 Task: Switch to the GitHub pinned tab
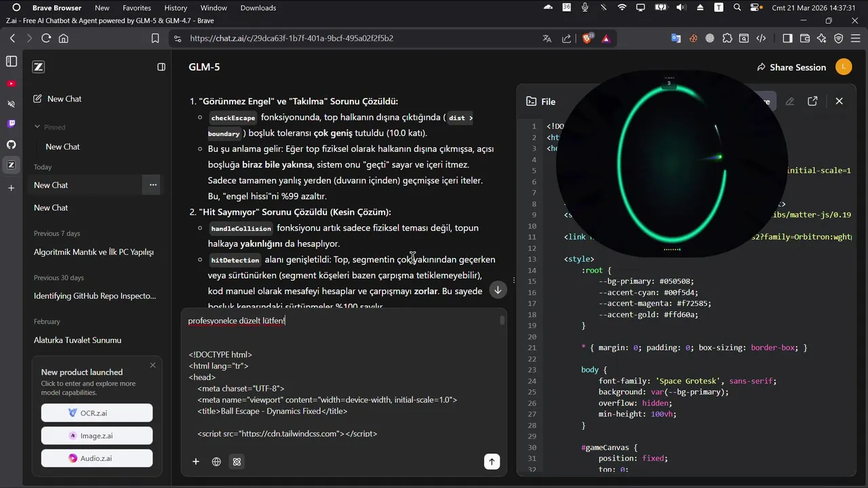coord(11,144)
